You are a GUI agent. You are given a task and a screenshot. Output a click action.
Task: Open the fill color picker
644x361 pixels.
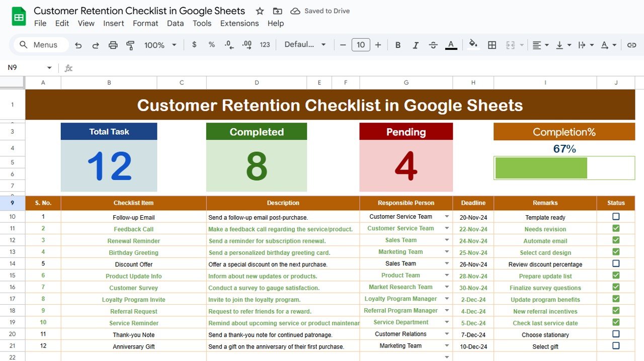(473, 45)
